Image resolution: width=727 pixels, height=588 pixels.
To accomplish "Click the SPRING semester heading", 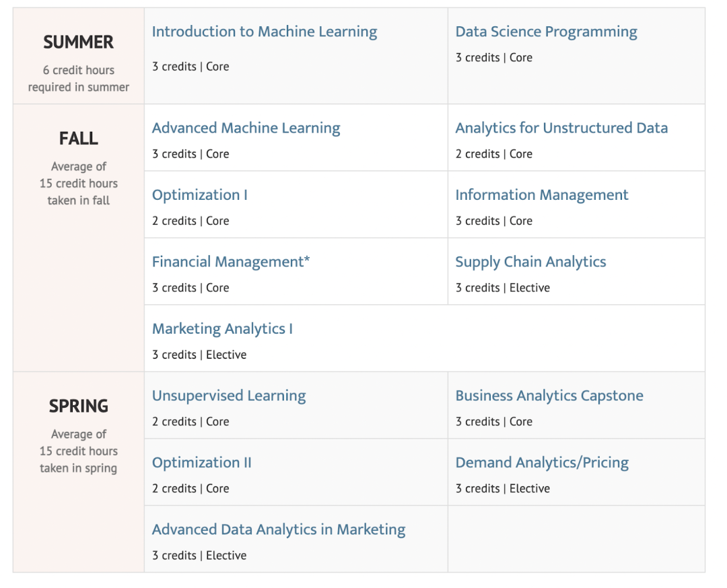I will (x=78, y=406).
